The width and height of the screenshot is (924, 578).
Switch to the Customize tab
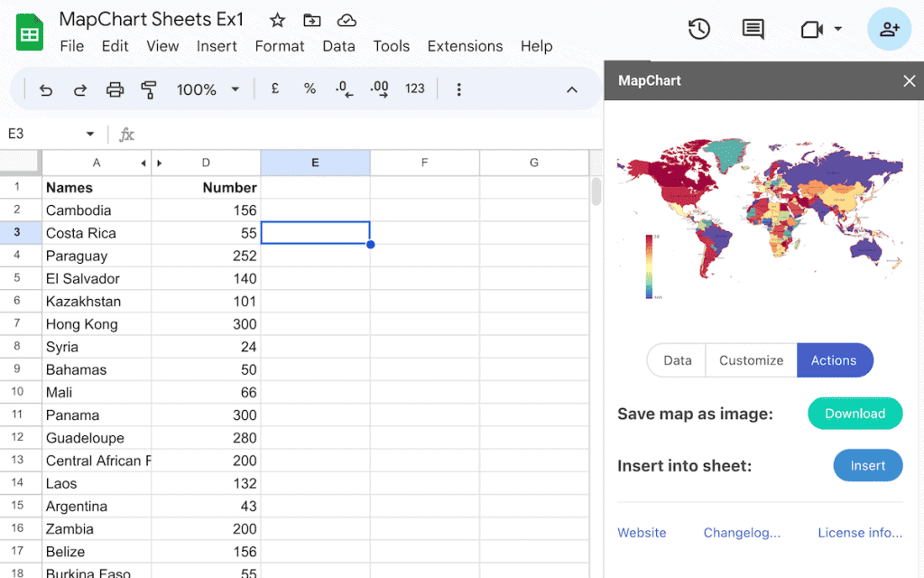(x=752, y=360)
